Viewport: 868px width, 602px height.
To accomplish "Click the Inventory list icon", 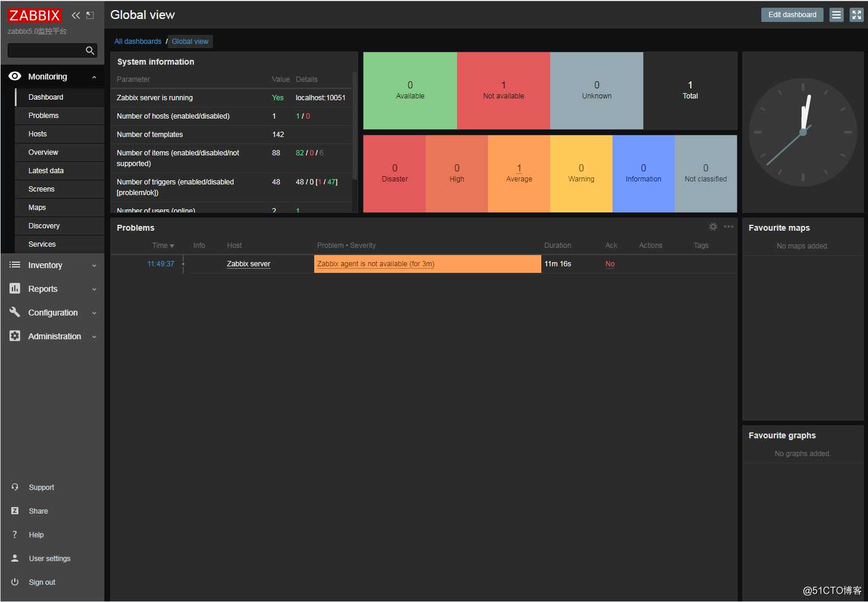I will [15, 265].
